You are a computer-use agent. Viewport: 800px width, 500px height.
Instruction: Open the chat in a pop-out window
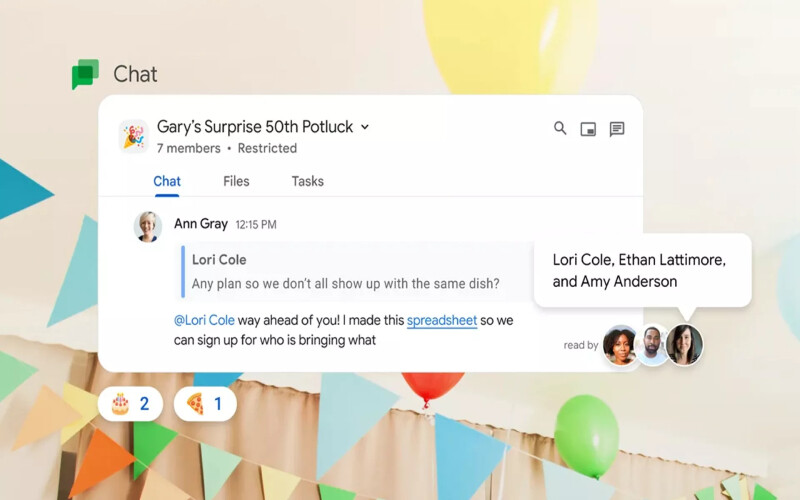click(x=588, y=129)
